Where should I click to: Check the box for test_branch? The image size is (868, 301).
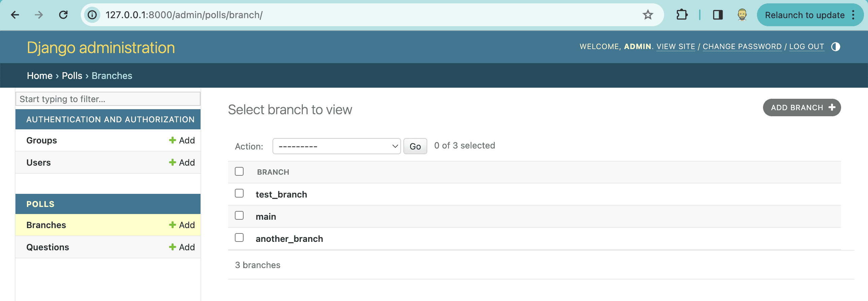tap(239, 193)
